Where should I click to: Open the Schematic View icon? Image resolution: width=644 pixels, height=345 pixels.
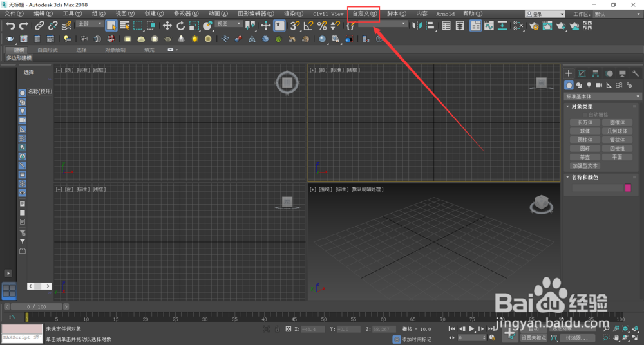click(x=502, y=26)
